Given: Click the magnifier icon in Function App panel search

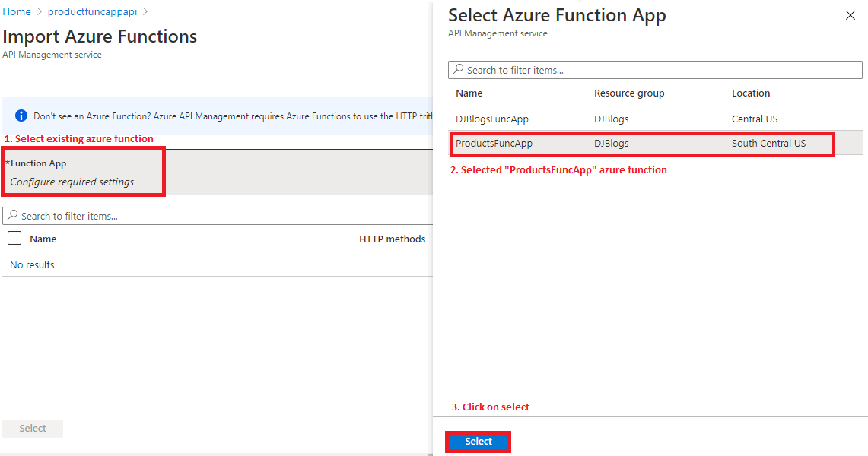Looking at the screenshot, I should [x=459, y=69].
